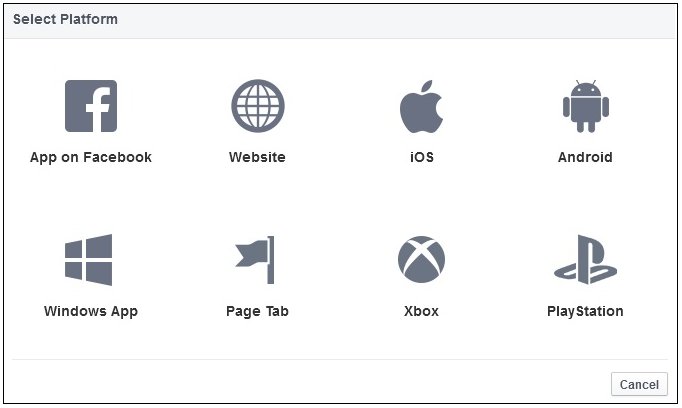The height and width of the screenshot is (408, 682).
Task: Select the "iOS" text label
Action: tap(422, 157)
